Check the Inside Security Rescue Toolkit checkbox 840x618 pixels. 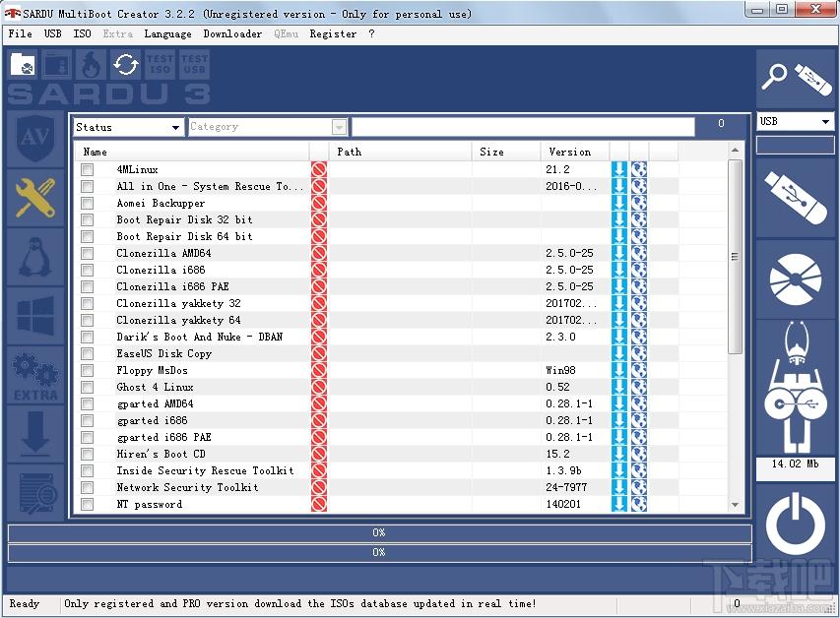tap(88, 470)
